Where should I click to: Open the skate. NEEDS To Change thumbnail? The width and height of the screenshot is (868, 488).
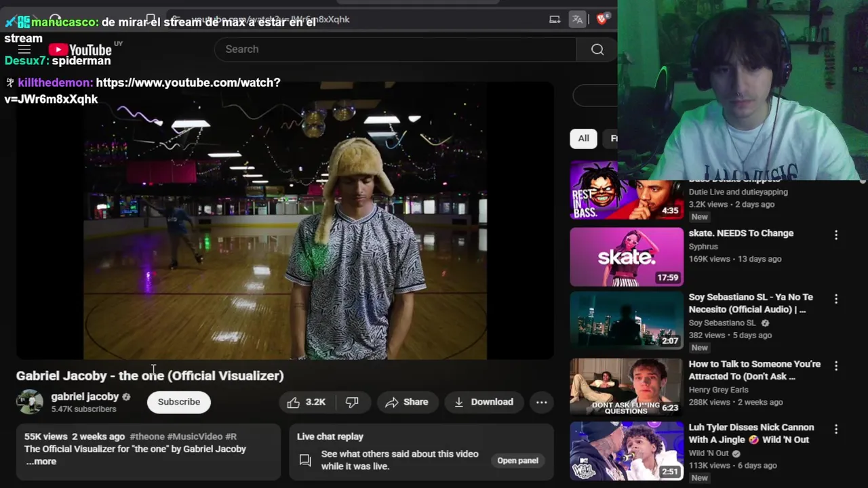pos(627,257)
